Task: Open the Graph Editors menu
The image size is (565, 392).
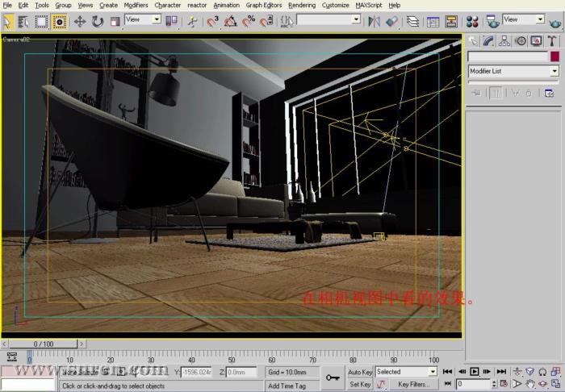Action: 265,5
